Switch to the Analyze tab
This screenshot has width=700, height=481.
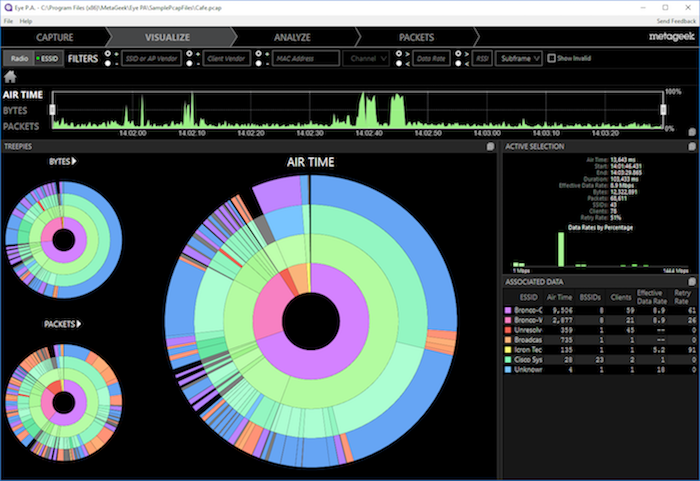pyautogui.click(x=292, y=38)
